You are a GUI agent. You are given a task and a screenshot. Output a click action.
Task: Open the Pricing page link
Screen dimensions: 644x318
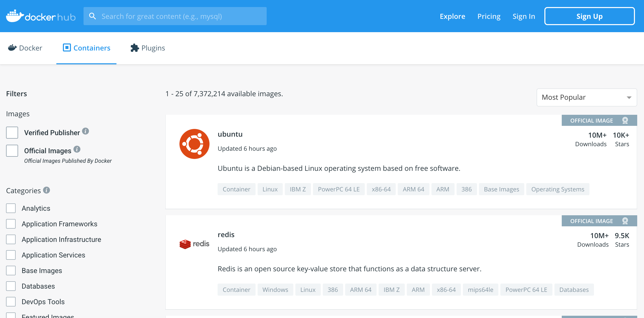pos(489,16)
